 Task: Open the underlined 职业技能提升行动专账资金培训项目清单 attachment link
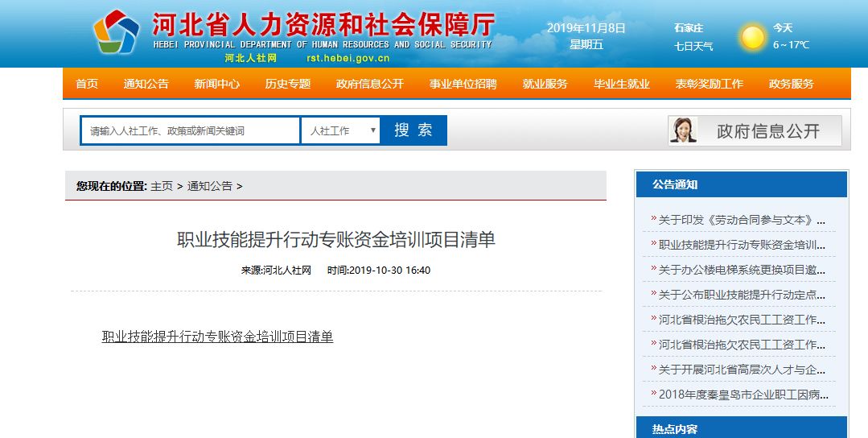tap(217, 337)
